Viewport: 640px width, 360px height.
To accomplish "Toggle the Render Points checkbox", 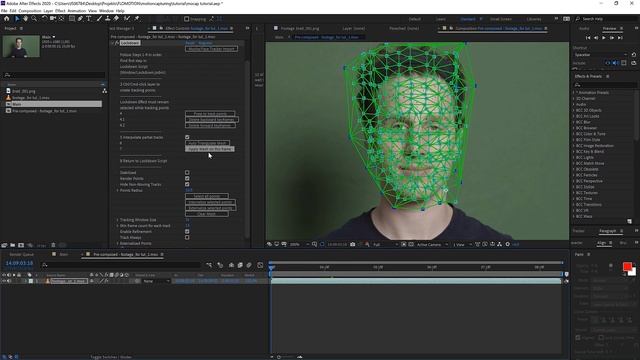I will 187,178.
